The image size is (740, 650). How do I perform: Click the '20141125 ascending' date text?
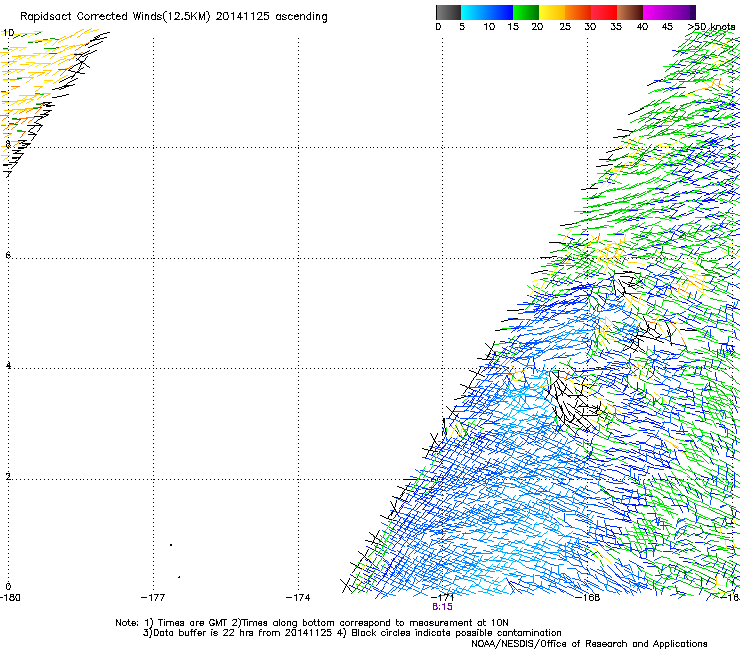pos(271,17)
